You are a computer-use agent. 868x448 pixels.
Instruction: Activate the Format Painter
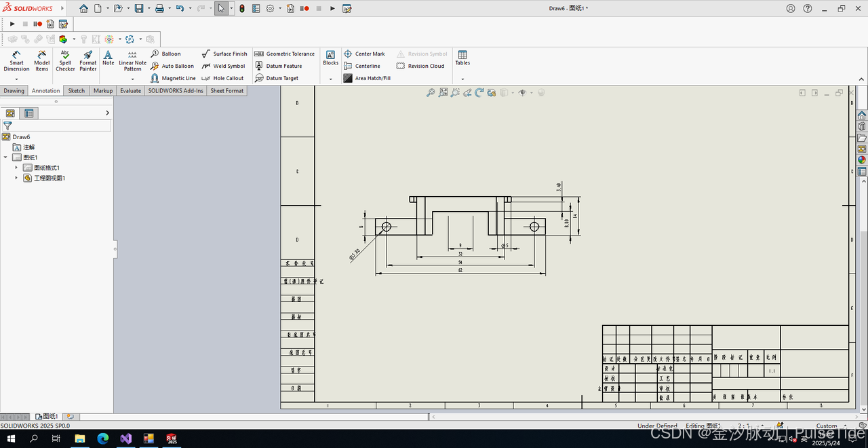point(88,60)
